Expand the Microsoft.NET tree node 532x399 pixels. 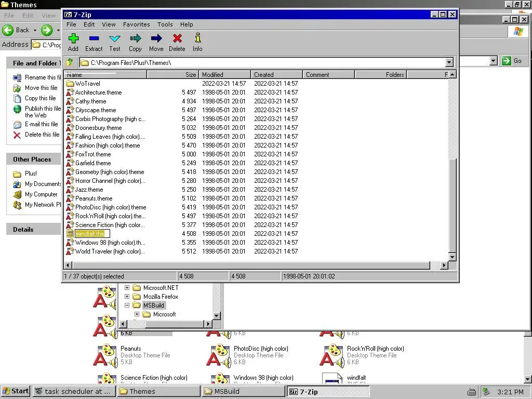pyautogui.click(x=127, y=288)
